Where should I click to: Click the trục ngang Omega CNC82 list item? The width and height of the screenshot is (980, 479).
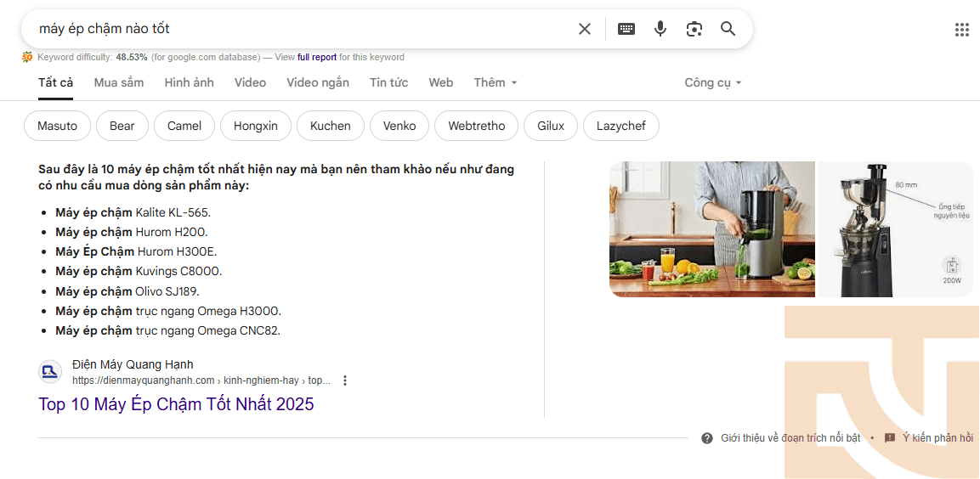tap(168, 331)
